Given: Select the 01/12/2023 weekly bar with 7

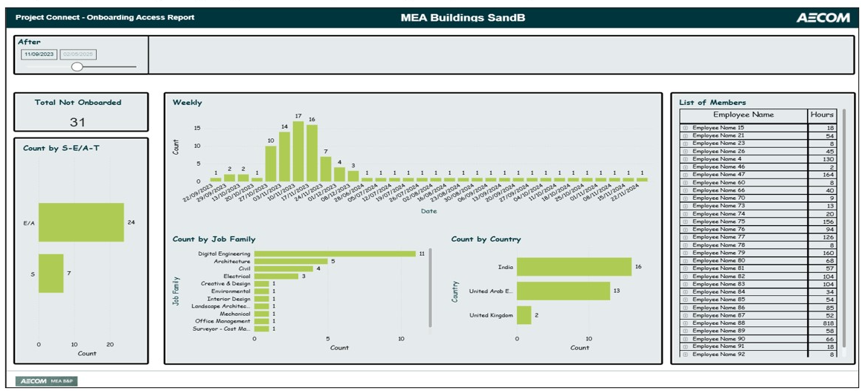Looking at the screenshot, I should pos(326,169).
